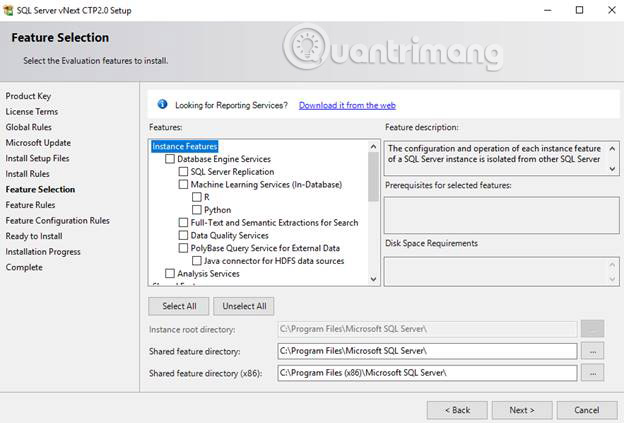Select Product Key step in sidebar
The width and height of the screenshot is (624, 423).
click(28, 96)
